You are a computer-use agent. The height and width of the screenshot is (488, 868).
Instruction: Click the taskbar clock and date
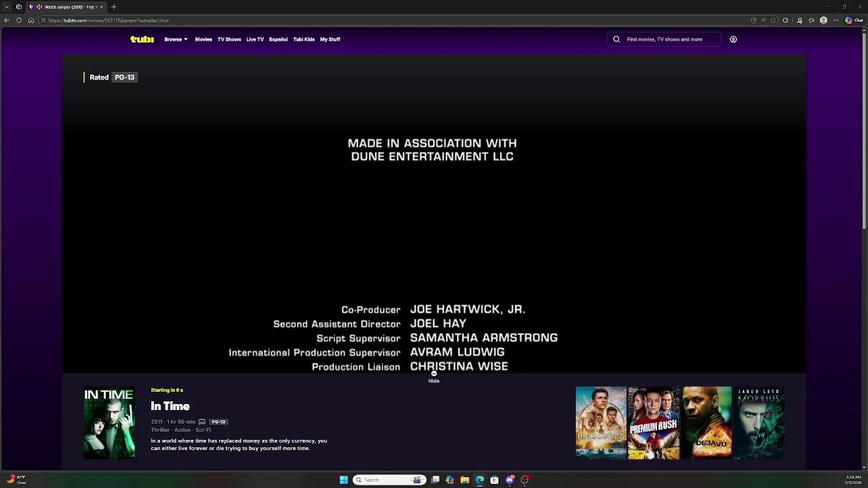[x=853, y=480]
